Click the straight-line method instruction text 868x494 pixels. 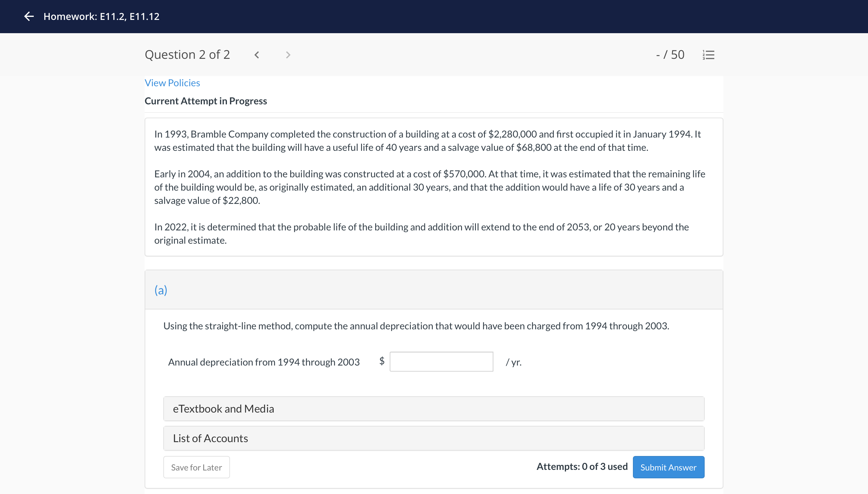pos(416,326)
